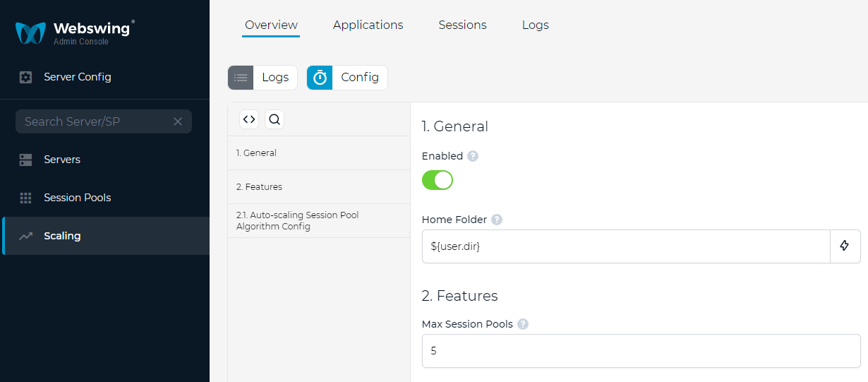This screenshot has height=382, width=868.
Task: Show help for Max Session Pools
Action: [523, 324]
